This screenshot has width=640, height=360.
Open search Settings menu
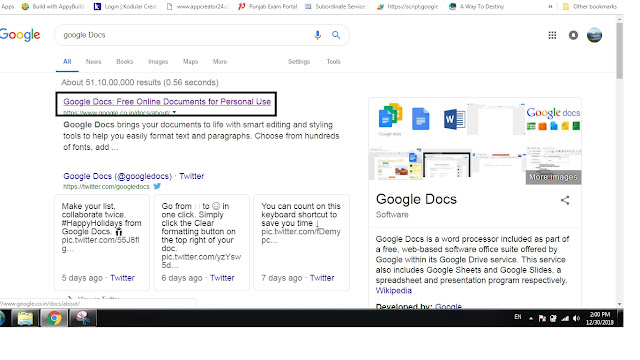tap(299, 62)
